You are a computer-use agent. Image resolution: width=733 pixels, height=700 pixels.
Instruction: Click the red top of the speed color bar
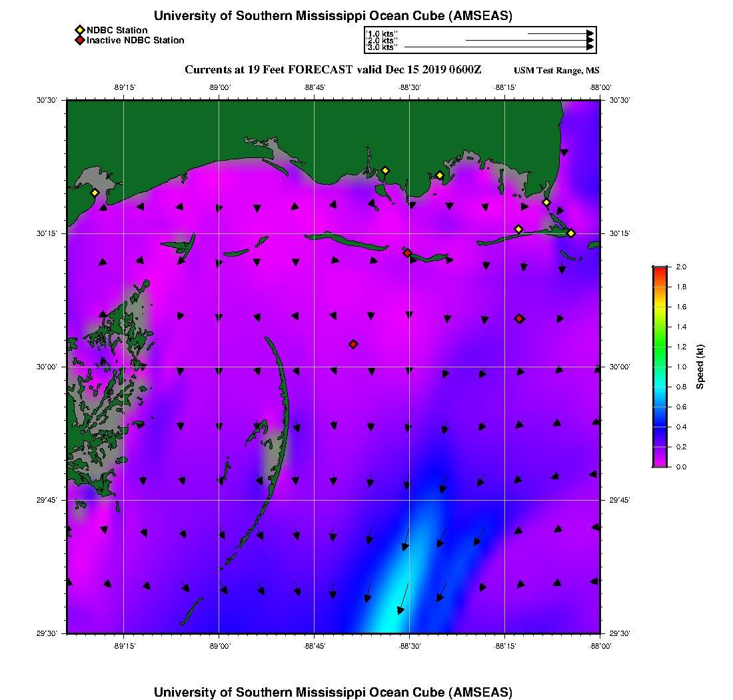660,271
